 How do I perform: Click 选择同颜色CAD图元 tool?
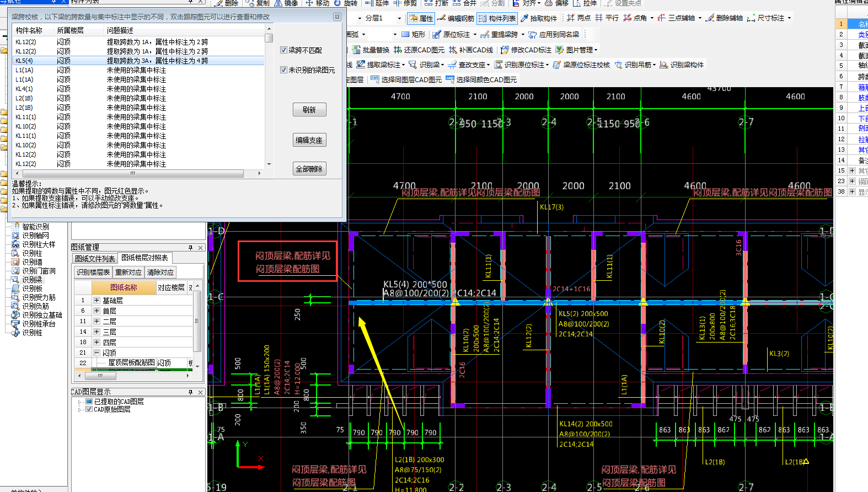[x=481, y=80]
